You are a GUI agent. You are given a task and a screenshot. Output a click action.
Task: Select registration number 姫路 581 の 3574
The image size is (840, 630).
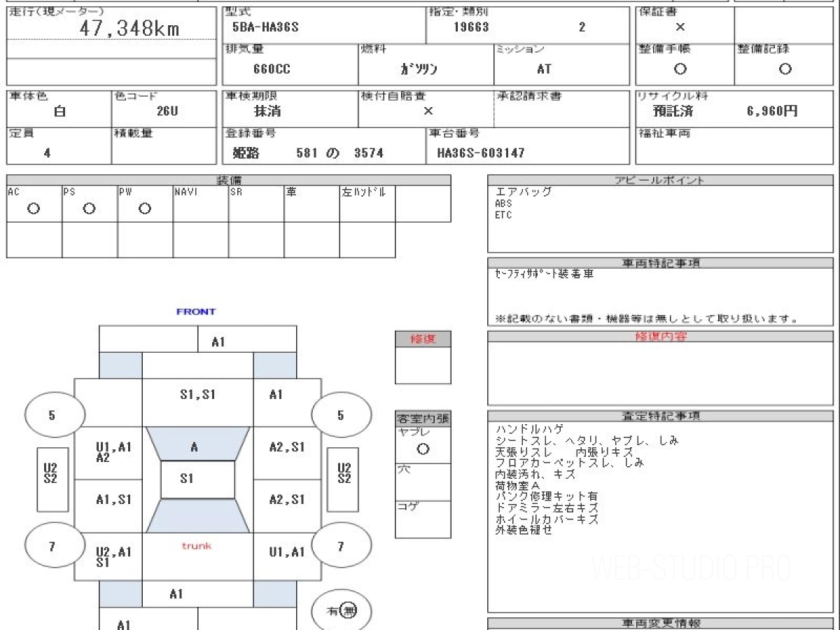[x=308, y=153]
